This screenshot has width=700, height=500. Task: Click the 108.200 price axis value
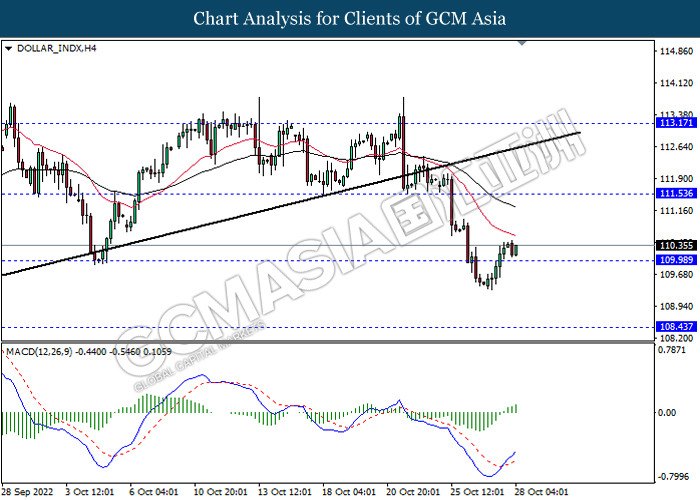676,338
